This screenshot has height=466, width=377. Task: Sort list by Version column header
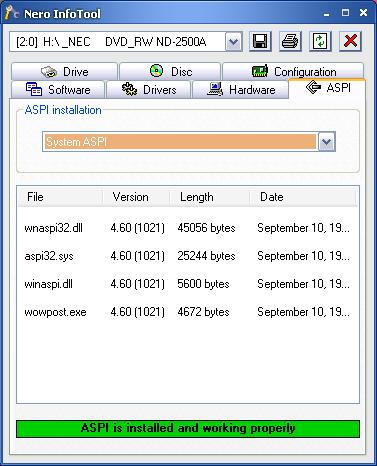pyautogui.click(x=136, y=197)
